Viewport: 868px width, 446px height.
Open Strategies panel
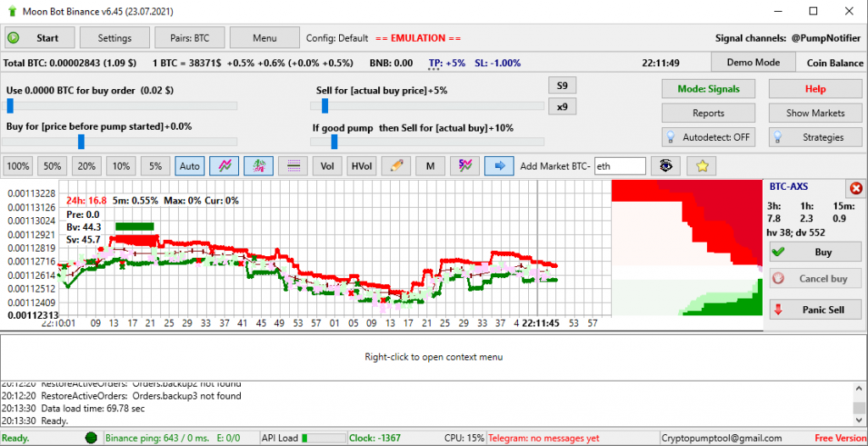pyautogui.click(x=815, y=137)
